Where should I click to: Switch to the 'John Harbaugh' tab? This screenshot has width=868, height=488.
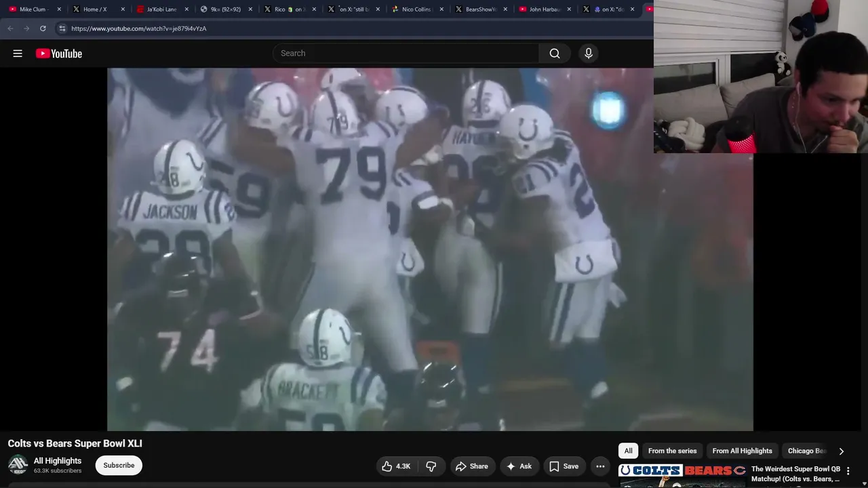(x=545, y=9)
